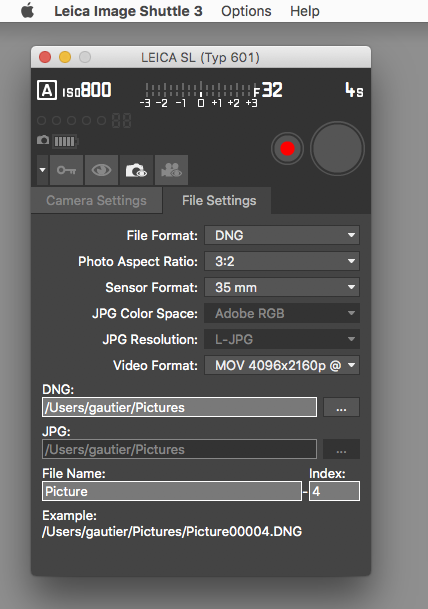The height and width of the screenshot is (609, 428).
Task: Click the red video record button
Action: click(287, 148)
